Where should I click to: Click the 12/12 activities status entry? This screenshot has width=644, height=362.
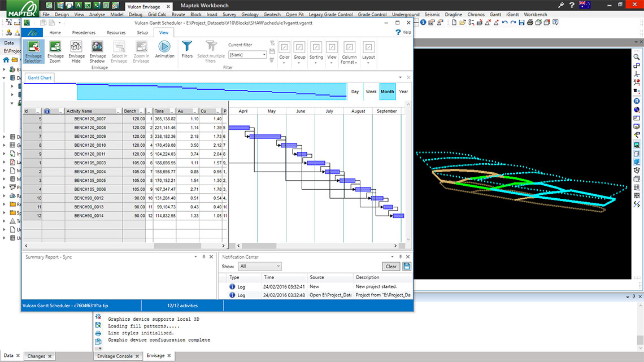182,306
